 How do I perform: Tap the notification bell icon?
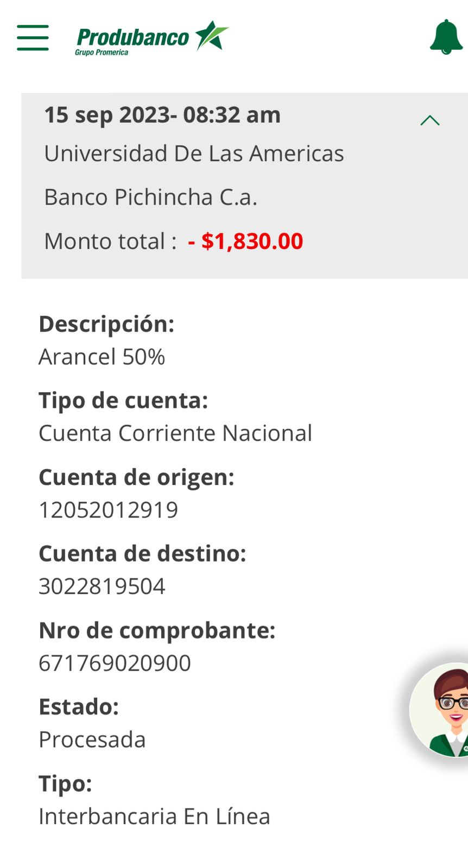(446, 37)
